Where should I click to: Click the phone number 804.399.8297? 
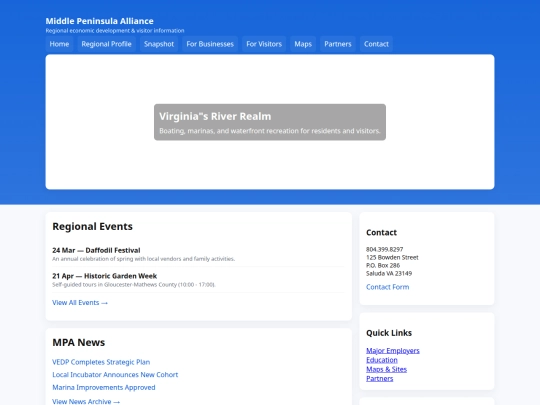(x=384, y=249)
